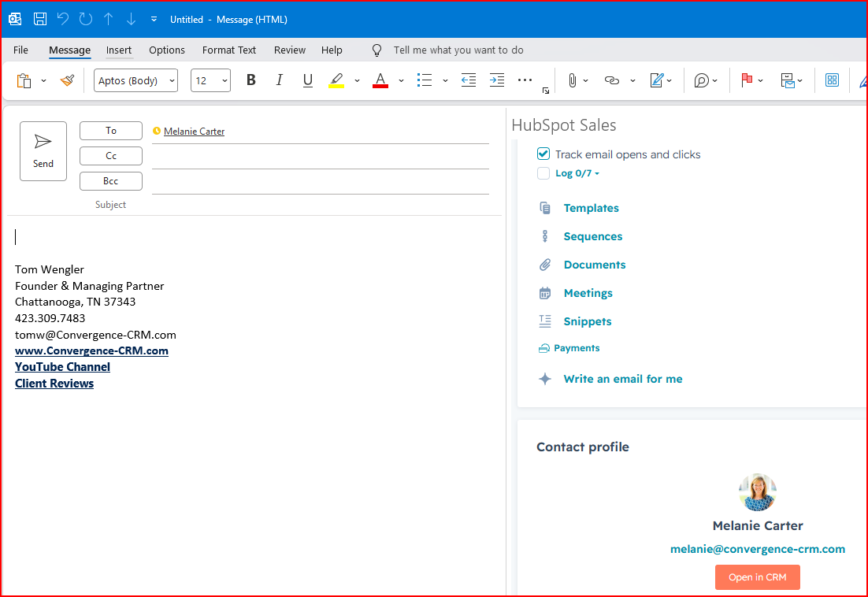Click Melanie Carter's profile photo

click(757, 492)
